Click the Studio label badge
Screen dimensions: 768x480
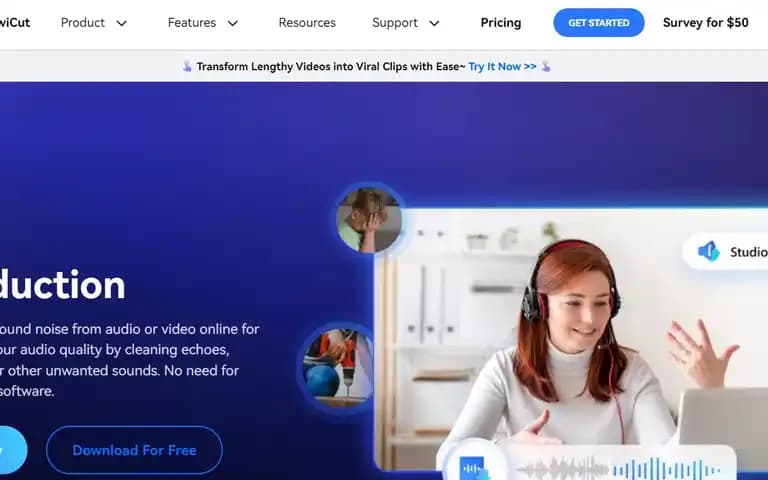(726, 251)
